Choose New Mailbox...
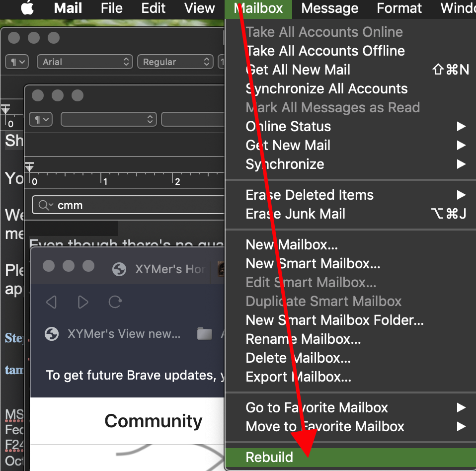Screen dimensions: 476x471 coord(351,244)
